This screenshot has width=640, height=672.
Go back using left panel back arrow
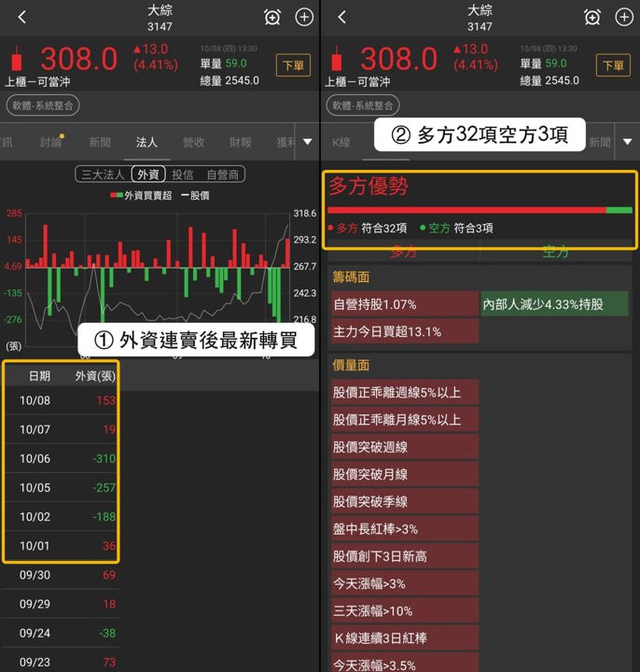22,17
